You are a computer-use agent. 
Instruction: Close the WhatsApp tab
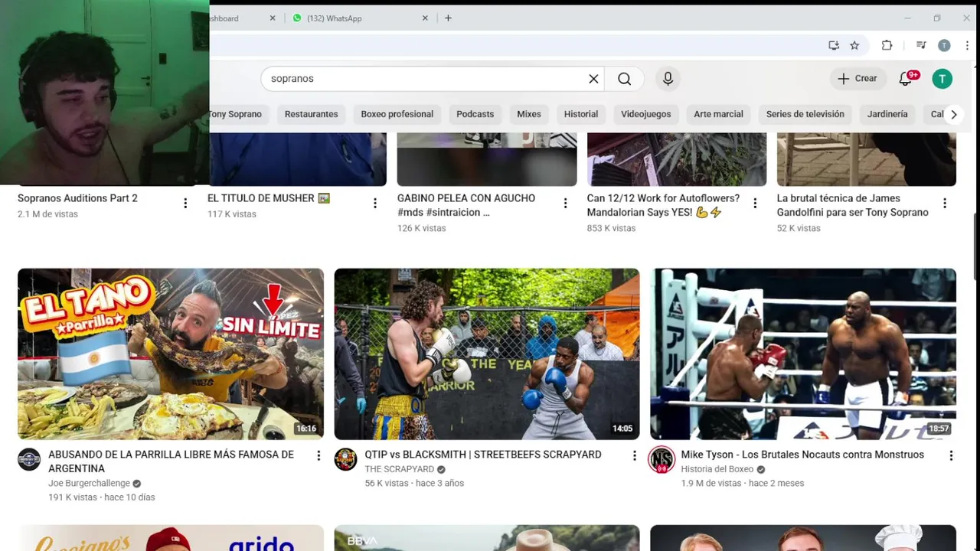click(425, 18)
